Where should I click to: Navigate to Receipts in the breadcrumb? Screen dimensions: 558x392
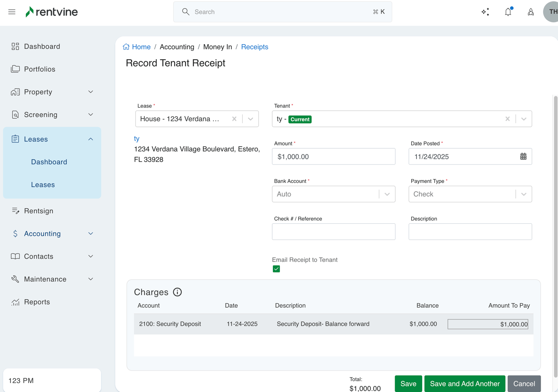click(255, 47)
